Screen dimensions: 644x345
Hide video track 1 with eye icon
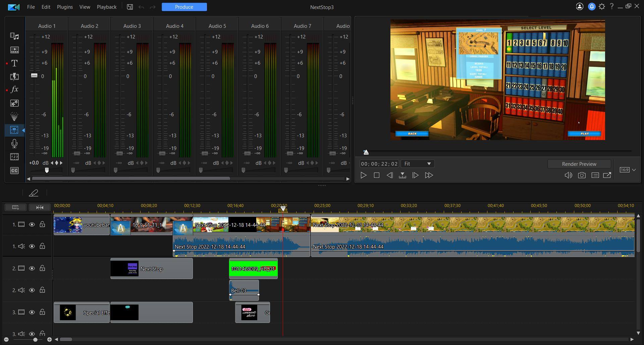click(32, 224)
